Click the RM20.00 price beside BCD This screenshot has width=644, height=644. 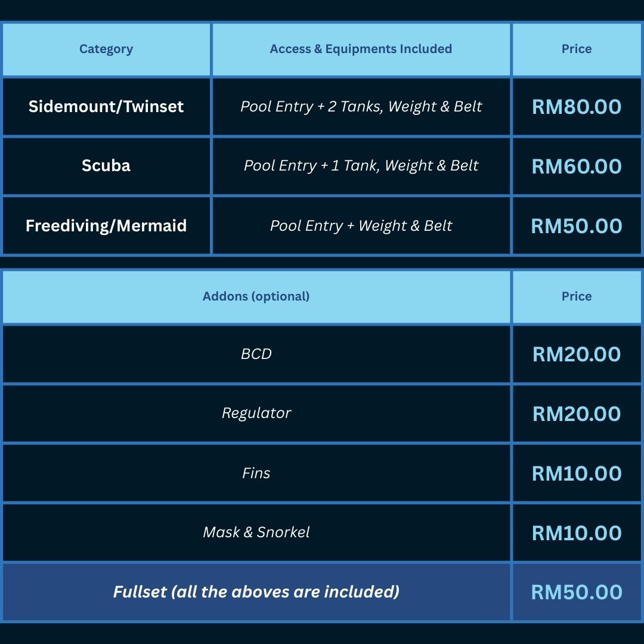click(x=577, y=354)
